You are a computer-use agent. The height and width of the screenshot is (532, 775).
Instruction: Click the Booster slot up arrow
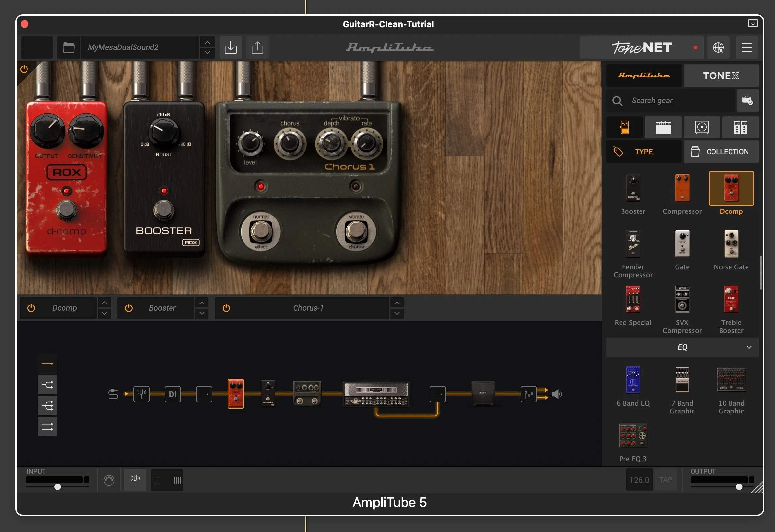point(202,303)
